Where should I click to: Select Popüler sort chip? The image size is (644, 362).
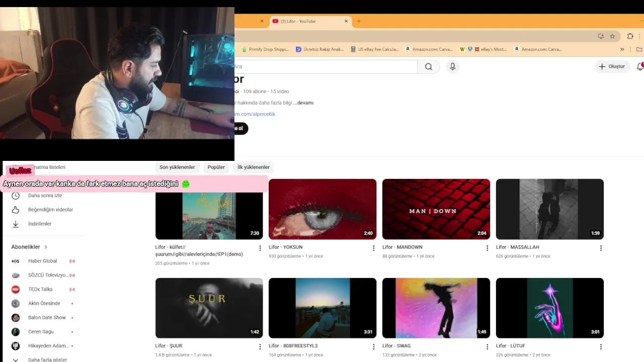216,167
